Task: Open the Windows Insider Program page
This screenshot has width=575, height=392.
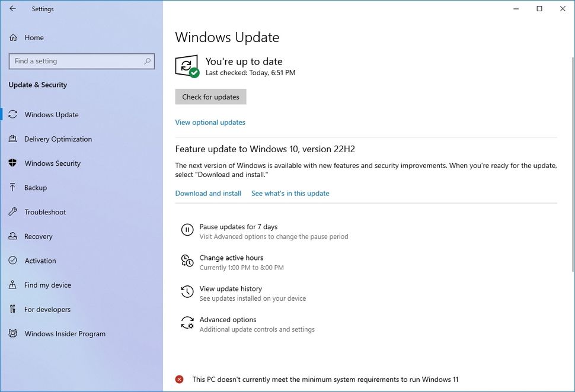Action: point(12,333)
